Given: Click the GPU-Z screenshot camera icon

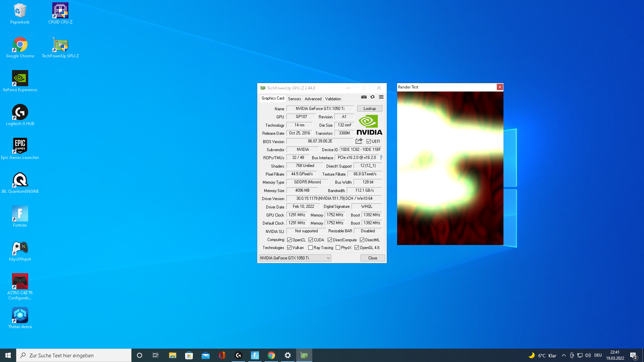Looking at the screenshot, I should 364,97.
